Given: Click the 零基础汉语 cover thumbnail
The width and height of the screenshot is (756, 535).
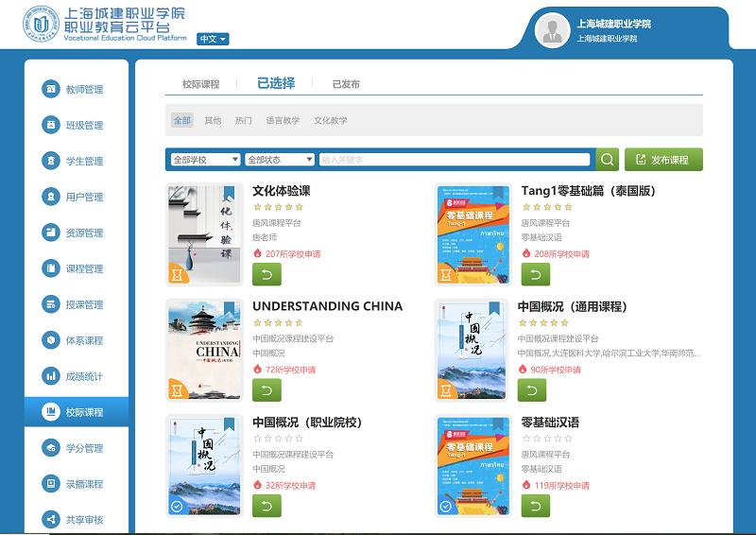Looking at the screenshot, I should tap(473, 466).
